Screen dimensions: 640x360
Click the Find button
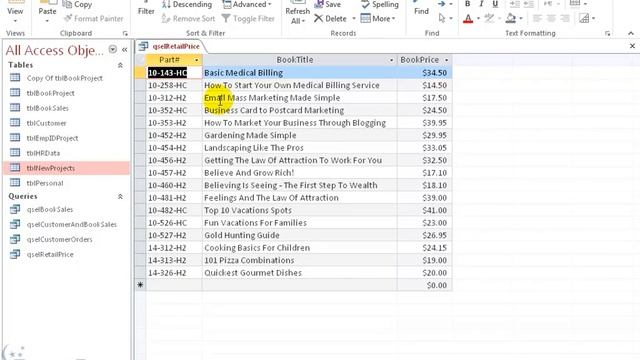(421, 11)
